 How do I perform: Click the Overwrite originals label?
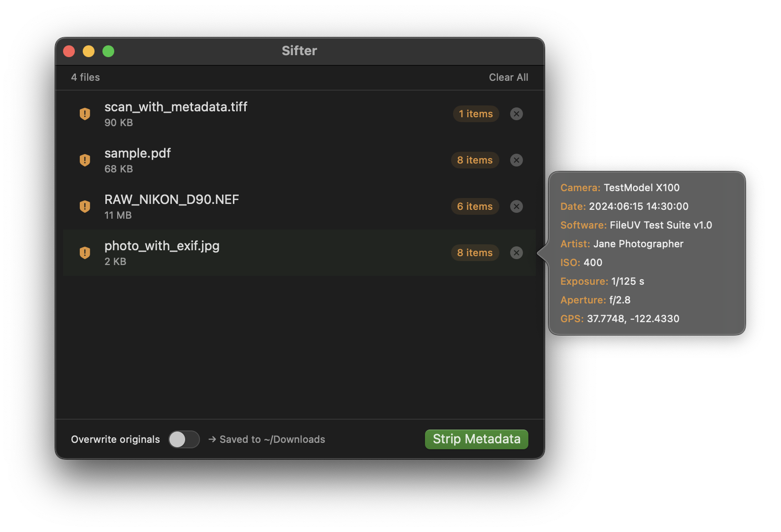point(115,439)
